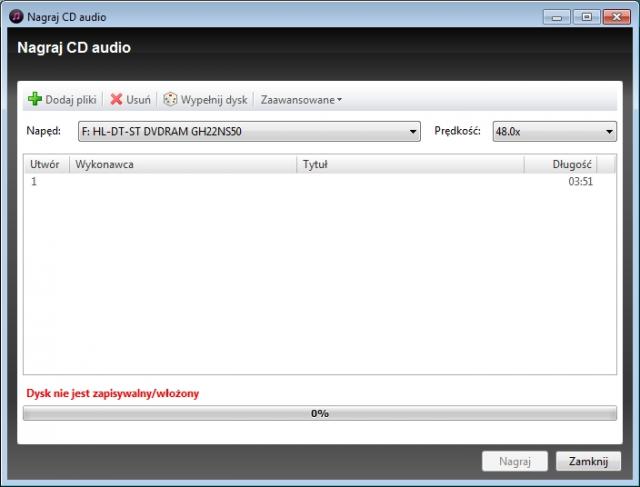Open the Prędkość speed dropdown

click(554, 131)
